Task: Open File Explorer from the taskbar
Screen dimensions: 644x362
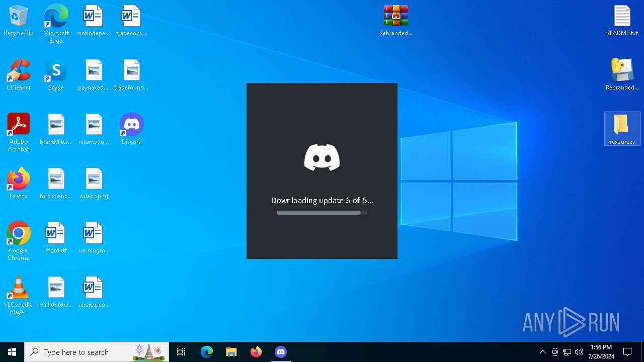Action: coord(231,352)
